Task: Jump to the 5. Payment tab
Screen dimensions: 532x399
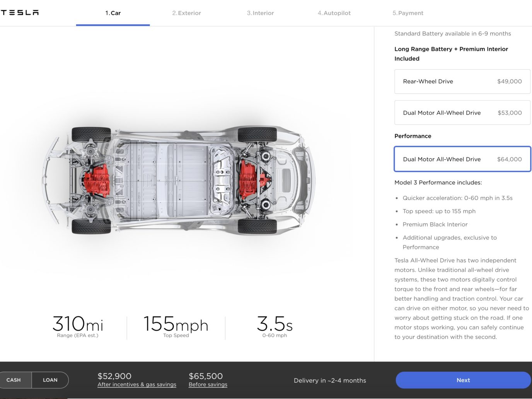Action: 408,13
